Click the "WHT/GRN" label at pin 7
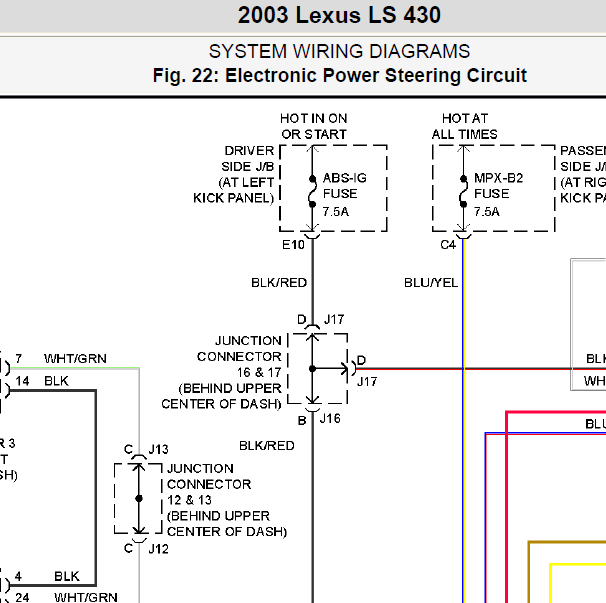This screenshot has height=603, width=606. (75, 359)
